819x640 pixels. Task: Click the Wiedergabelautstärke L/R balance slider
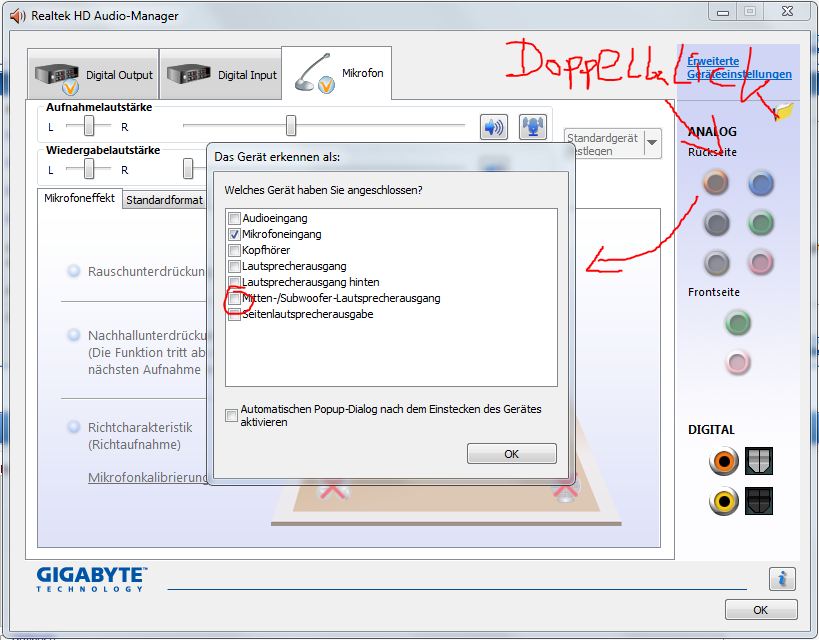89,169
